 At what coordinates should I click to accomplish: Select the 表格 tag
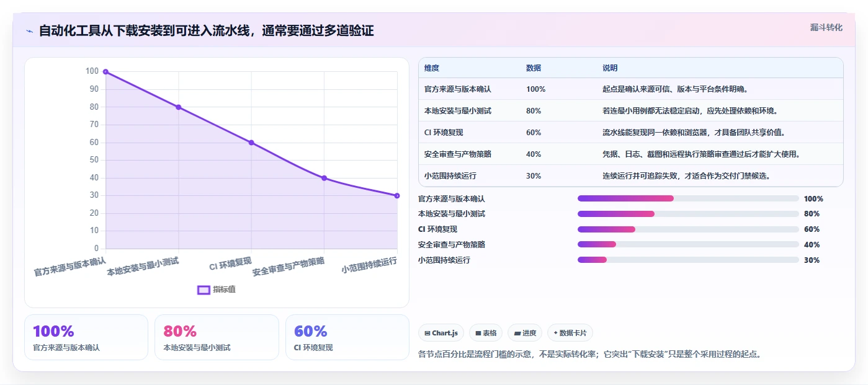pyautogui.click(x=486, y=333)
